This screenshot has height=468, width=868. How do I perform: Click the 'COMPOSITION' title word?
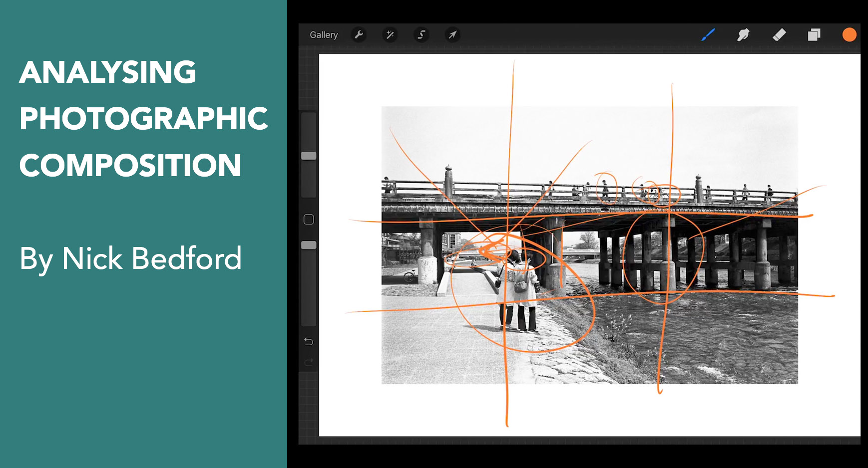point(130,165)
